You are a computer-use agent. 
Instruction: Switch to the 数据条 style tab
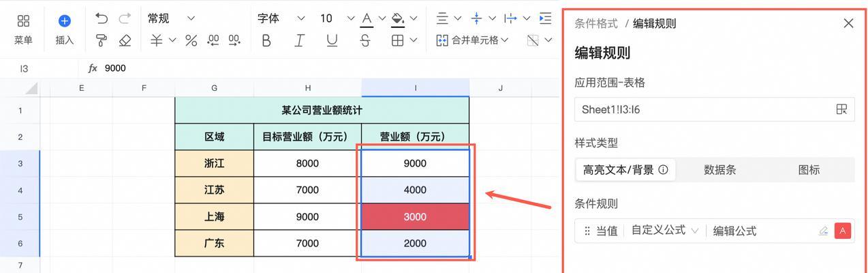coord(719,170)
